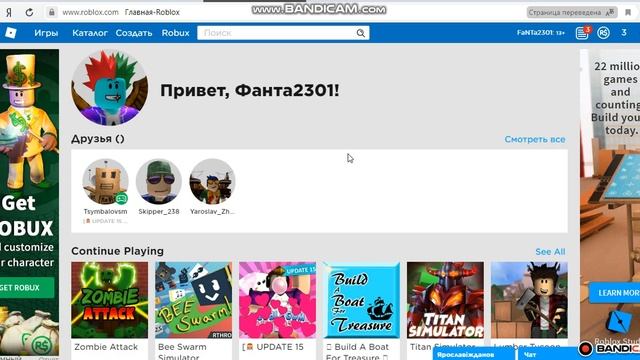Open the Lumber Tycoon game thumbnail
The width and height of the screenshot is (640, 360).
[x=529, y=300]
